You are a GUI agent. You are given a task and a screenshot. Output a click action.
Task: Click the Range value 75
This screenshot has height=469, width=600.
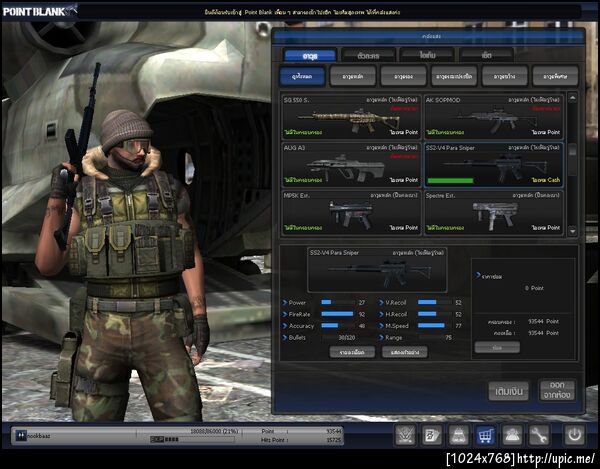click(x=448, y=337)
